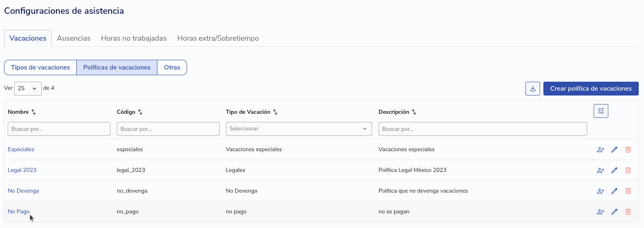Sort by Código column arrows
The image size is (644, 228).
140,112
